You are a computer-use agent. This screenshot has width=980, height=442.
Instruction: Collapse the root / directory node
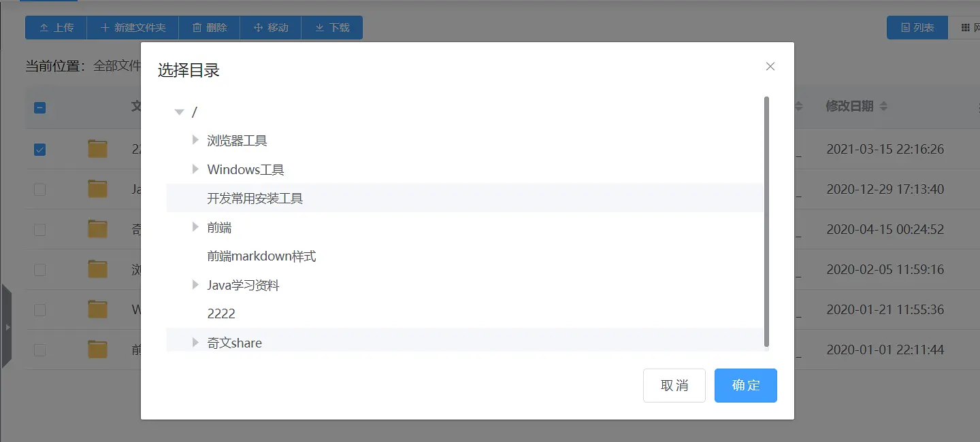[179, 111]
